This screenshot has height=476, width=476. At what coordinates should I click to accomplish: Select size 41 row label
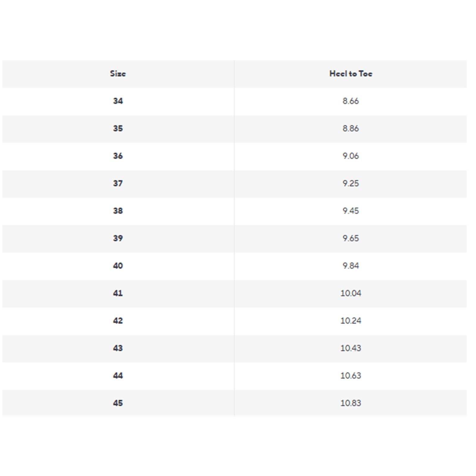click(118, 293)
